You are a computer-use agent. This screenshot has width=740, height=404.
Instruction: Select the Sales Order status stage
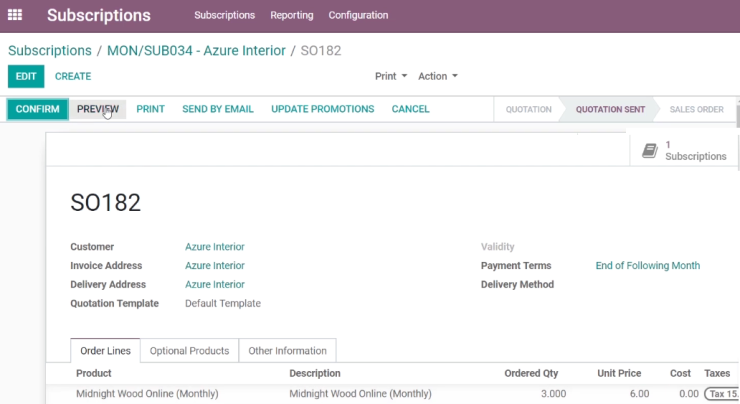(x=696, y=109)
